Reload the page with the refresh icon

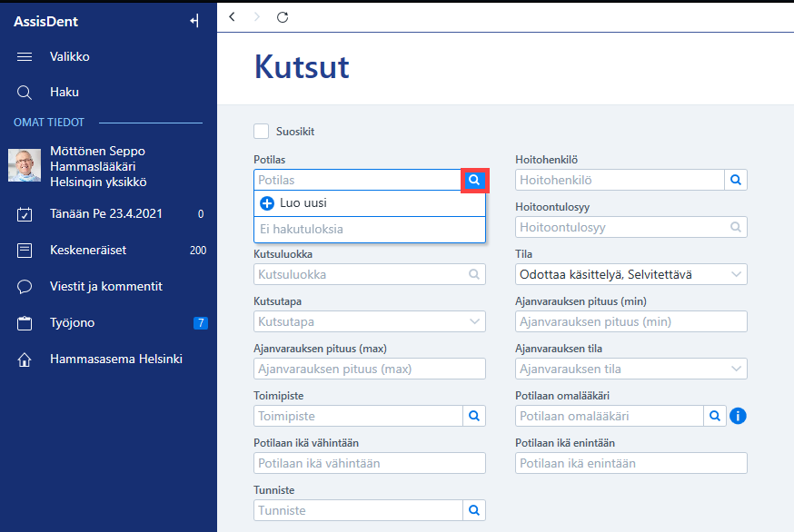pos(283,17)
